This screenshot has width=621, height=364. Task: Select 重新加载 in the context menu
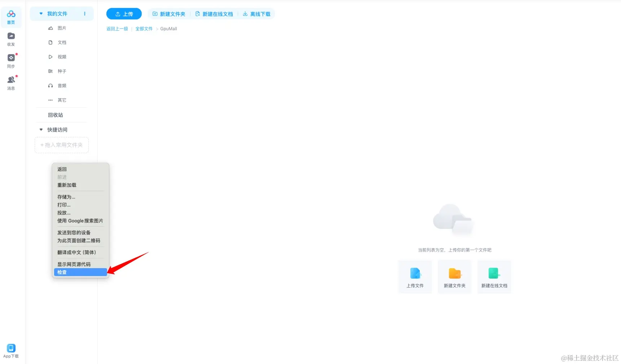80,185
